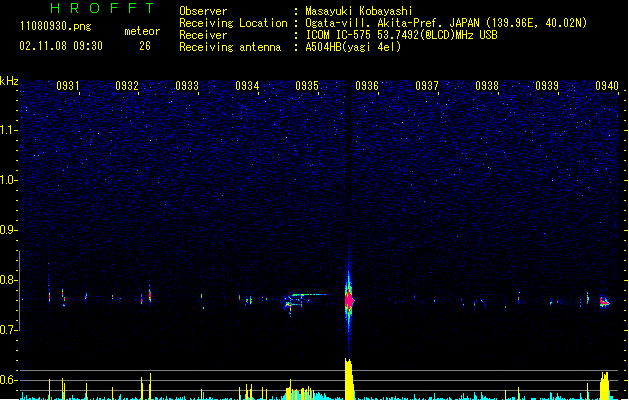Click the 1.0 kHz axis label

pos(8,180)
